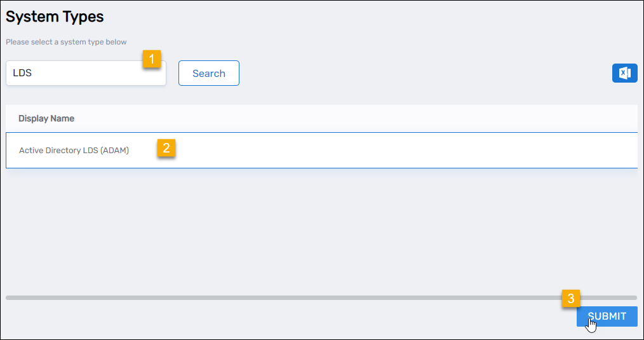644x340 pixels.
Task: Sort by the Display Name column header
Action: point(46,118)
